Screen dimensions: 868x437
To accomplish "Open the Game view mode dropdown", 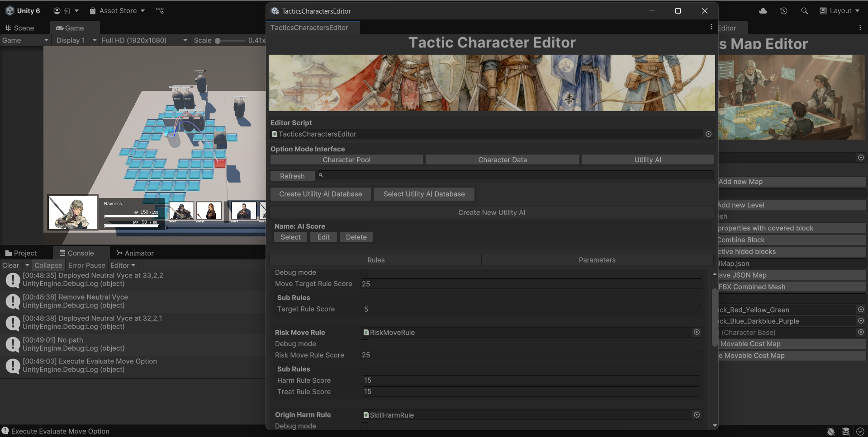I will (x=25, y=40).
